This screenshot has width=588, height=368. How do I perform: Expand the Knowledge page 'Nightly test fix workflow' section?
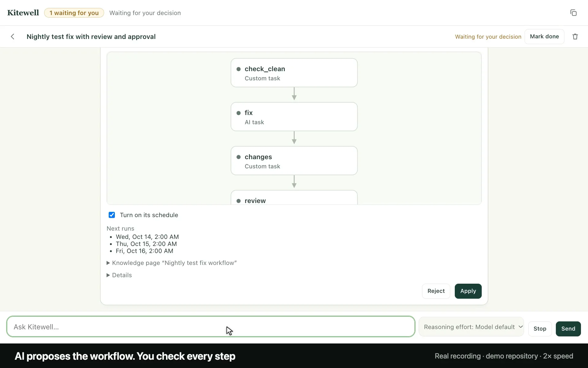coord(171,263)
